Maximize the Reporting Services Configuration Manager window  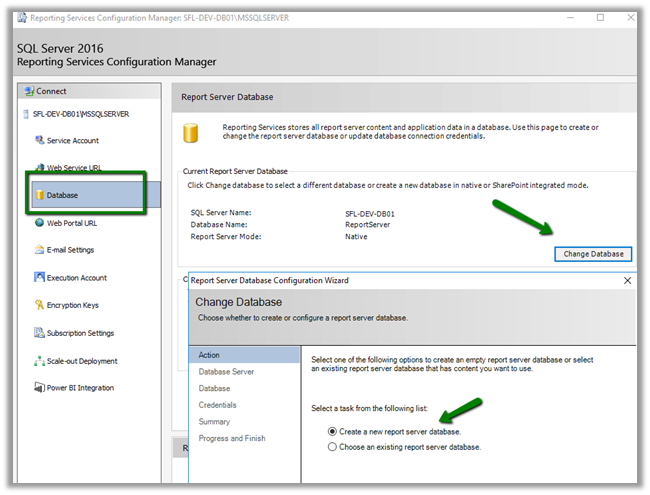coord(600,18)
